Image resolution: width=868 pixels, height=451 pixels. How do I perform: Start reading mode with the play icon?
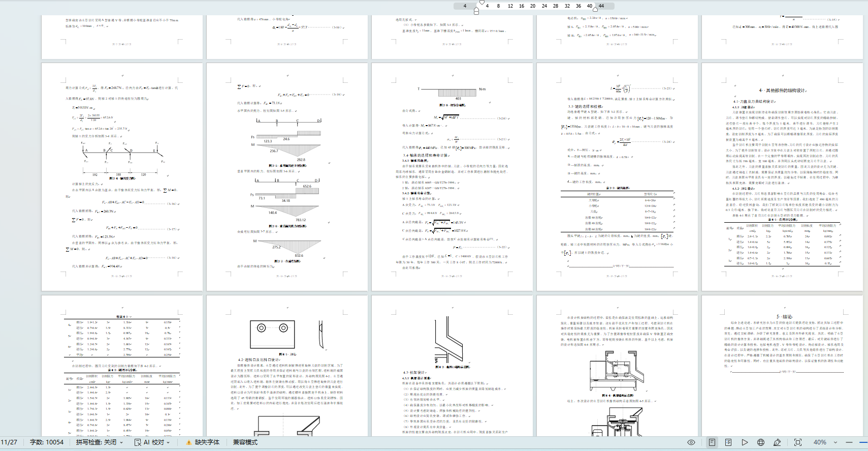(745, 442)
